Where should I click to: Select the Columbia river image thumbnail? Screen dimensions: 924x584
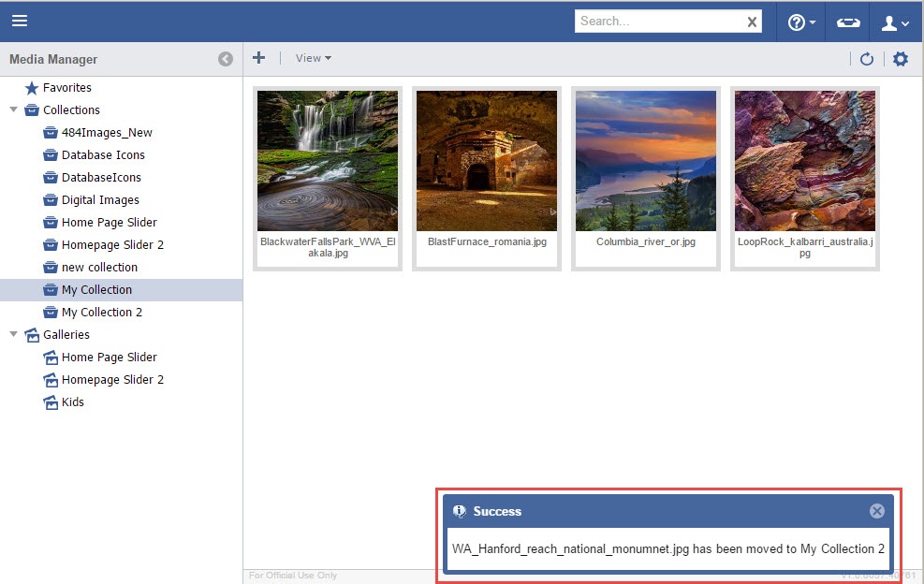tap(646, 161)
